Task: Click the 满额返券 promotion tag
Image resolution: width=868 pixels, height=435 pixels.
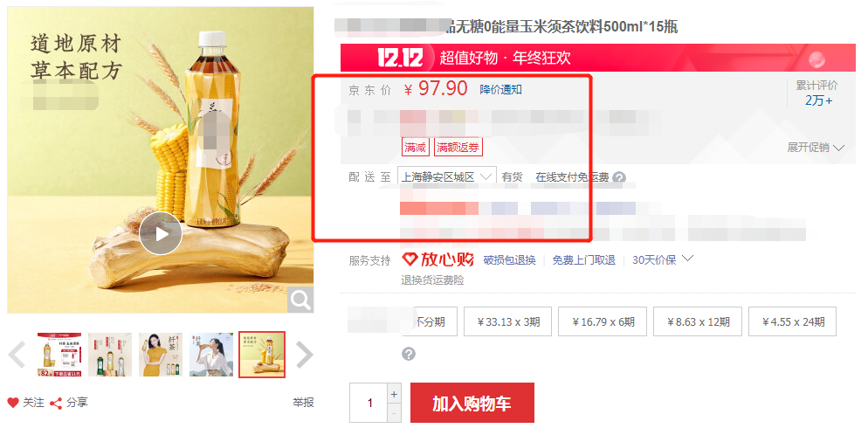Action: [458, 148]
